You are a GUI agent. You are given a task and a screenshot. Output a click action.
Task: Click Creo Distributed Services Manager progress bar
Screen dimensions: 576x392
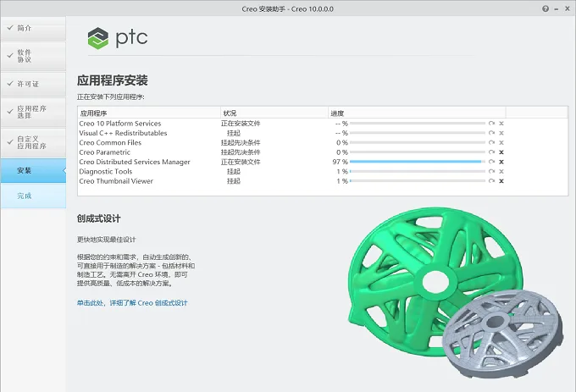[x=418, y=162]
